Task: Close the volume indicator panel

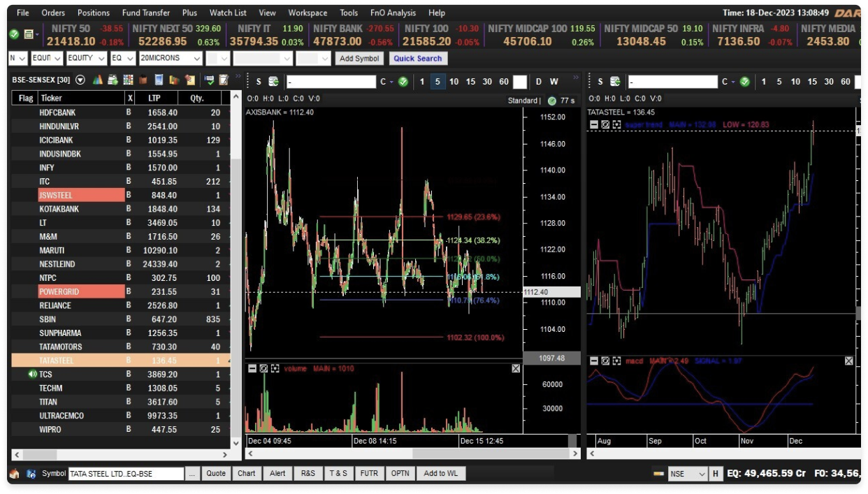Action: (x=516, y=368)
